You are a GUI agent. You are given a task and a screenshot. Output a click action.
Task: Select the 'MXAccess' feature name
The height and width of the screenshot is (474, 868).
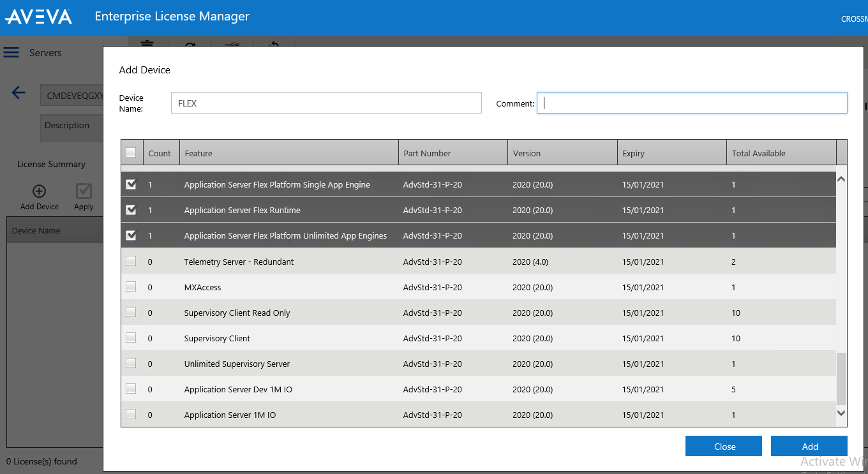click(202, 287)
